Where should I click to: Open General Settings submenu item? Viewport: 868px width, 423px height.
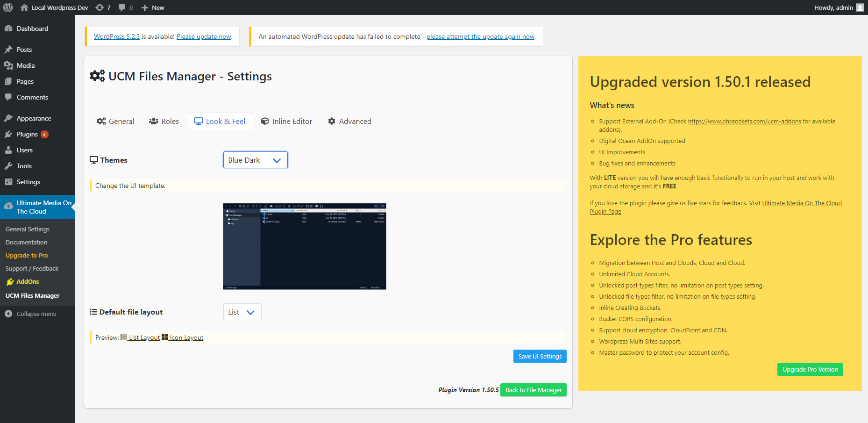28,229
